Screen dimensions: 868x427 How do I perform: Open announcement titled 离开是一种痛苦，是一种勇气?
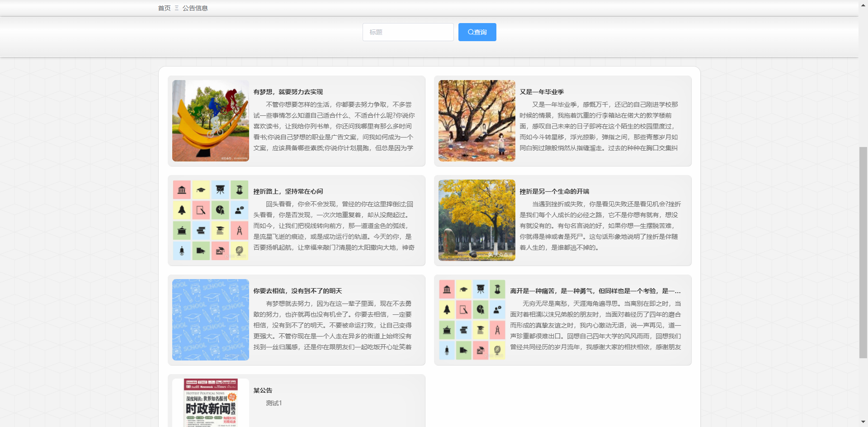pyautogui.click(x=595, y=291)
